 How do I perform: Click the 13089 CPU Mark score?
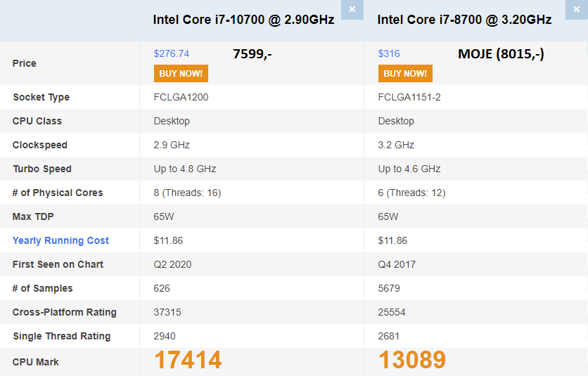(412, 360)
